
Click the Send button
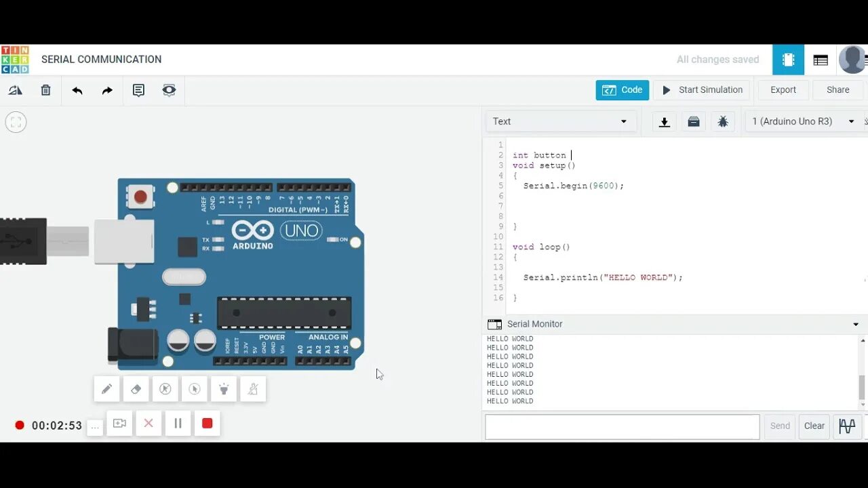[780, 426]
